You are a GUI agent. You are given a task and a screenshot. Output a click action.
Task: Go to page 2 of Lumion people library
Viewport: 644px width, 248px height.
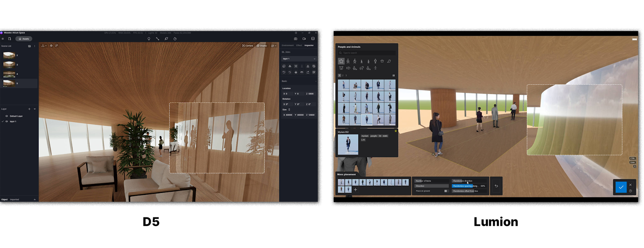click(343, 75)
